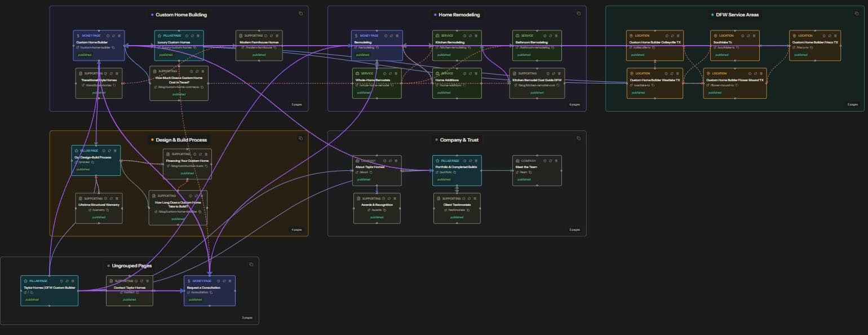This screenshot has height=335, width=868.
Task: Click the refresh icon on About Taylor Homes node
Action: pyautogui.click(x=390, y=161)
